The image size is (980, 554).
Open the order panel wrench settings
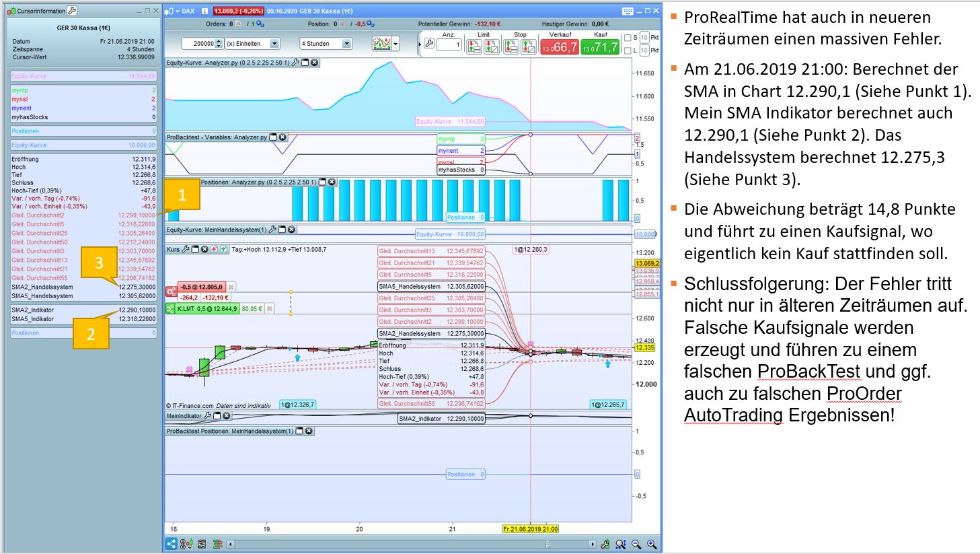429,44
